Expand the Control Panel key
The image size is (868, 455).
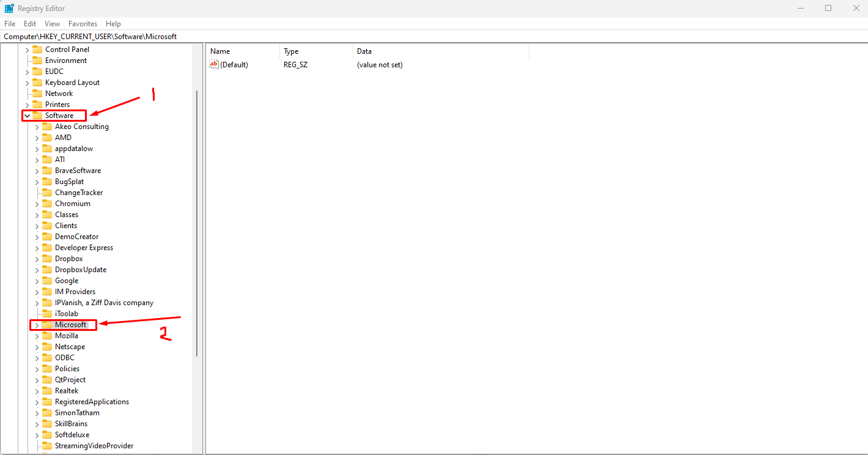pyautogui.click(x=27, y=50)
